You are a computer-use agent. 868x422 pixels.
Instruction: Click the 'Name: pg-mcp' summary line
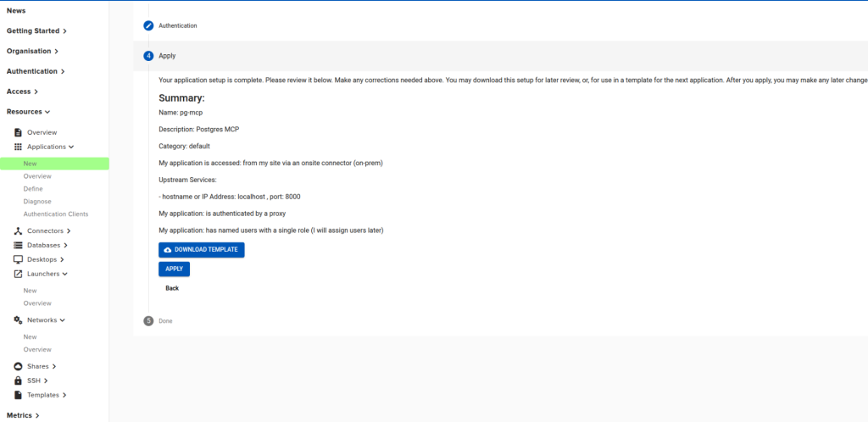pyautogui.click(x=181, y=113)
